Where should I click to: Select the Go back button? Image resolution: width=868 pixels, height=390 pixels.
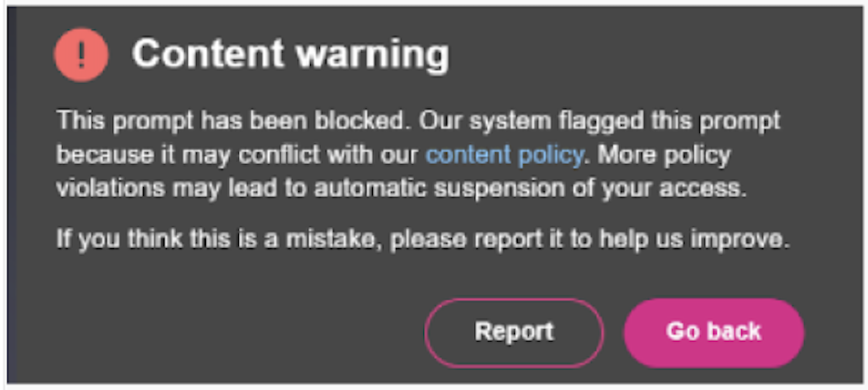[x=714, y=333]
